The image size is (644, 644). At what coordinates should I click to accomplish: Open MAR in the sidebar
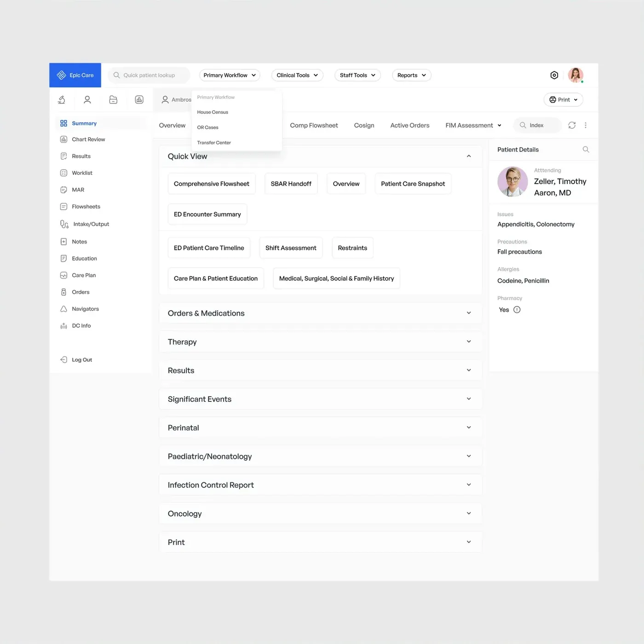point(78,190)
